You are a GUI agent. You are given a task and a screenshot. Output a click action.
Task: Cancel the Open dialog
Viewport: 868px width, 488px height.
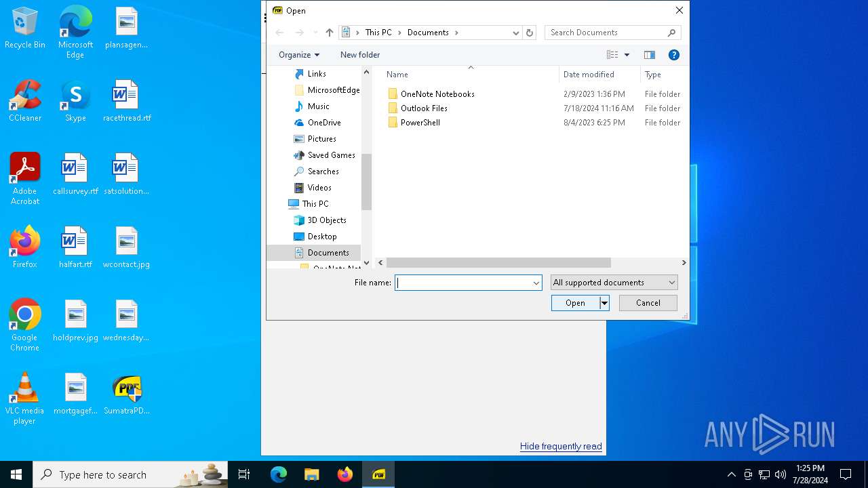point(648,303)
